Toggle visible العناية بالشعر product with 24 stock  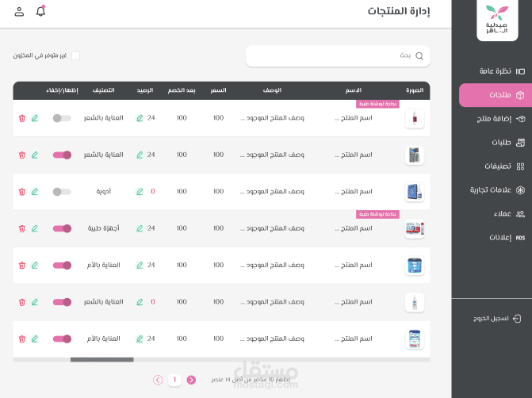[x=62, y=155]
